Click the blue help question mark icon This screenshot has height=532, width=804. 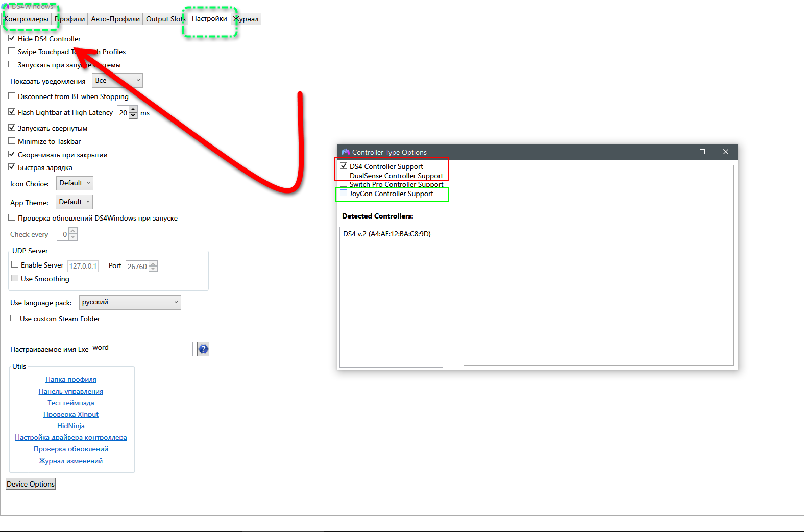point(203,349)
